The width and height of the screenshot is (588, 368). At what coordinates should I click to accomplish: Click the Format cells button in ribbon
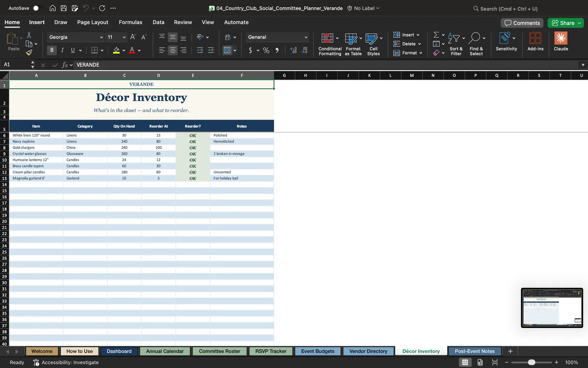click(x=408, y=53)
